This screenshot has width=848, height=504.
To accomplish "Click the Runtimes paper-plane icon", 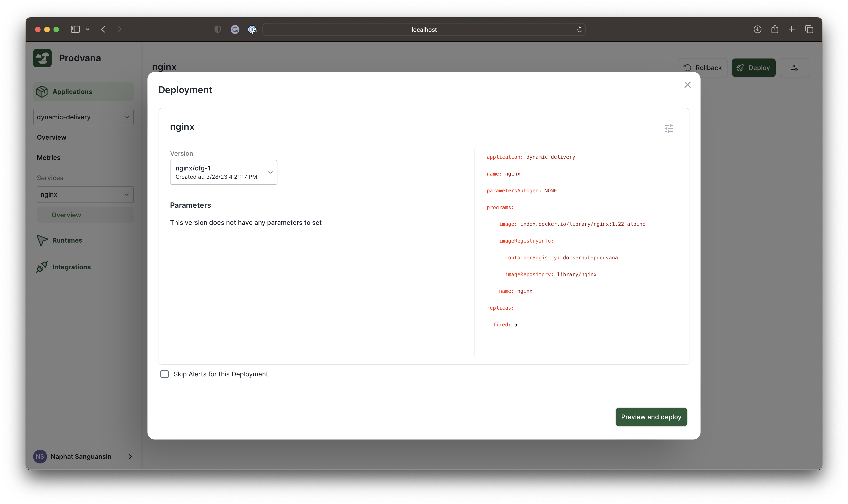I will [42, 240].
